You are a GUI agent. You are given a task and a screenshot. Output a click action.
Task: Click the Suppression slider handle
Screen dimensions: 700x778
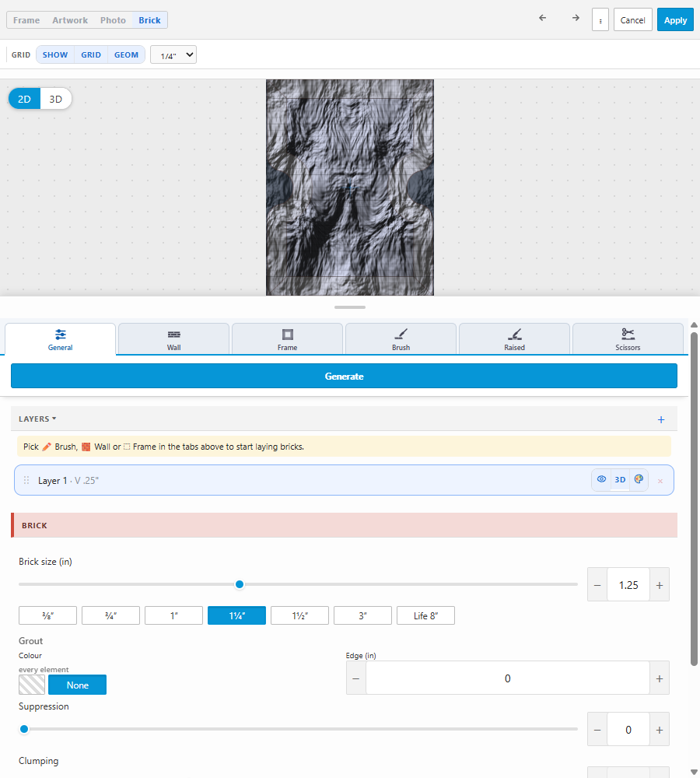[24, 730]
